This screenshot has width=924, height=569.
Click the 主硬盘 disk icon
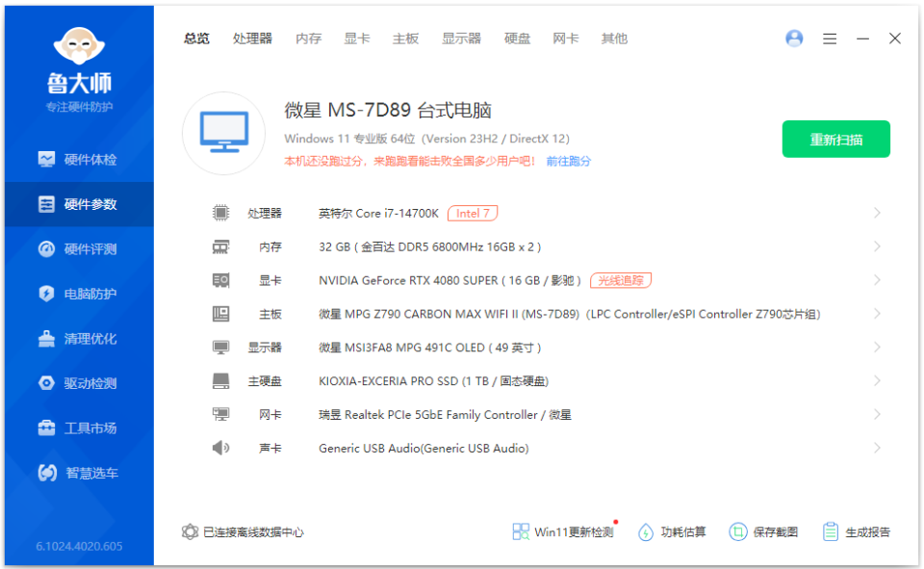click(x=221, y=381)
